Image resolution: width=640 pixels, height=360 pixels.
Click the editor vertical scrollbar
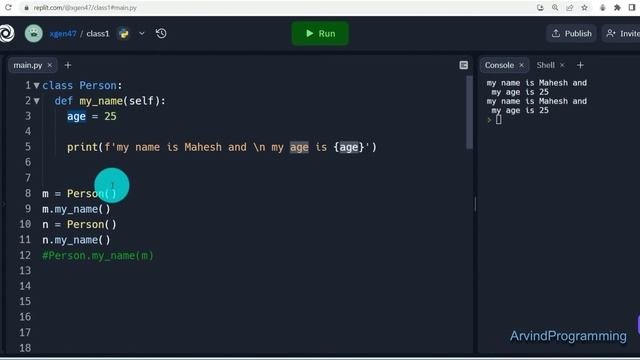click(x=469, y=113)
